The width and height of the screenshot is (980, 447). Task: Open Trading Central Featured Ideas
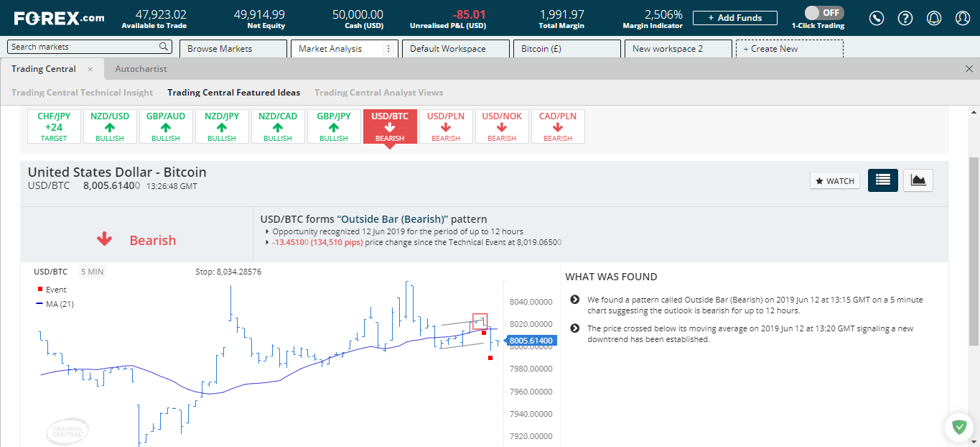pos(234,93)
